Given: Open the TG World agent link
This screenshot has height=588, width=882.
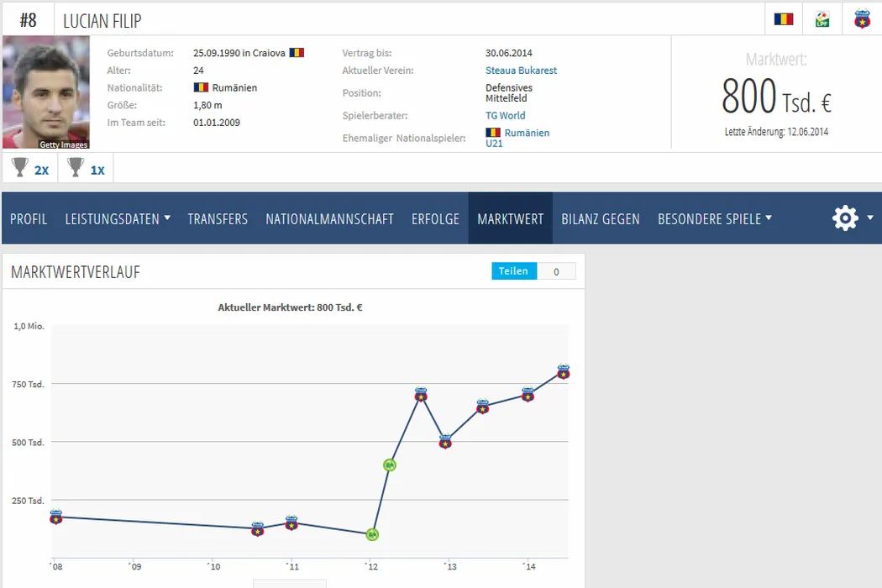Looking at the screenshot, I should [x=505, y=115].
